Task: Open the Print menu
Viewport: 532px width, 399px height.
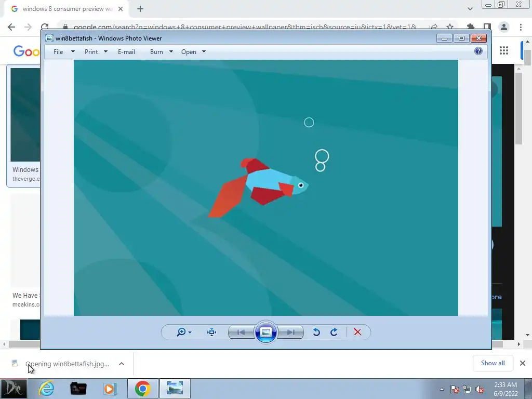Action: pyautogui.click(x=91, y=51)
